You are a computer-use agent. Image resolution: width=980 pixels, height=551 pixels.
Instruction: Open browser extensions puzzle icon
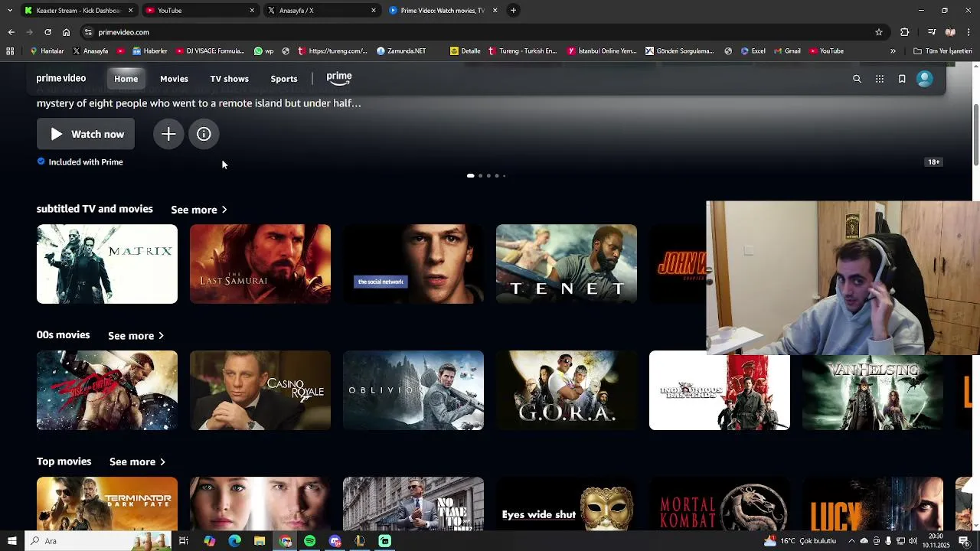[x=905, y=32]
